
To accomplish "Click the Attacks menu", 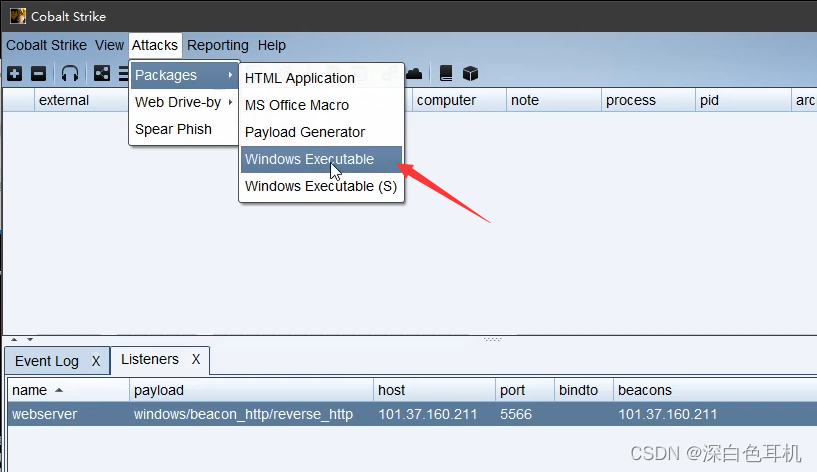I will [155, 45].
